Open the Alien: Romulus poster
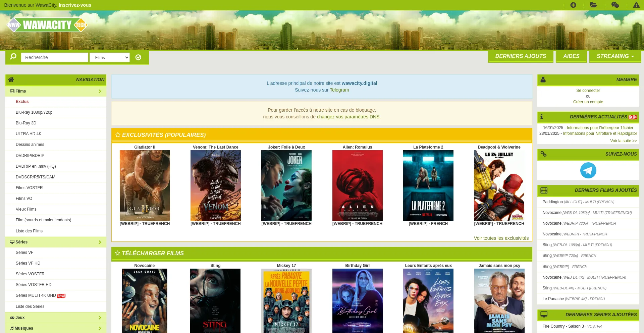The height and width of the screenshot is (333, 644). tap(358, 185)
